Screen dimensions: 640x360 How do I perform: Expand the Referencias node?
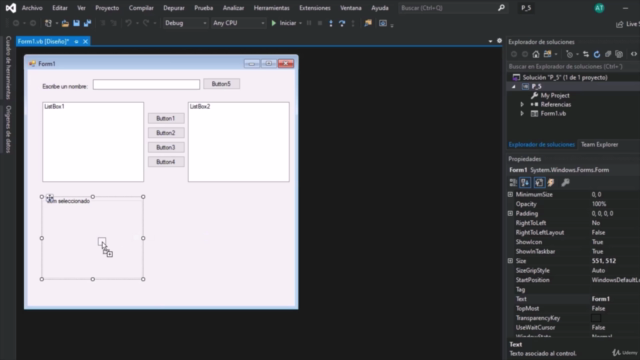click(522, 104)
